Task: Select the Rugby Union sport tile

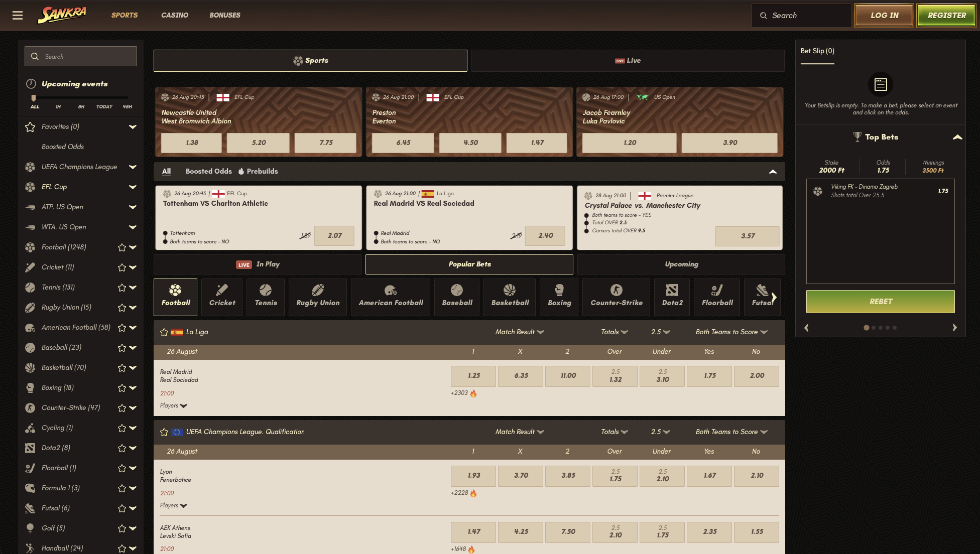Action: click(x=318, y=297)
